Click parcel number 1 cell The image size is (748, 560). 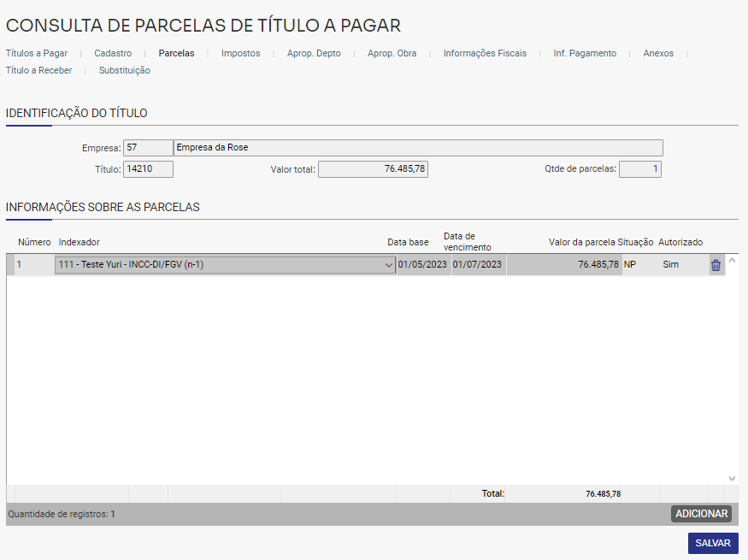coord(34,265)
